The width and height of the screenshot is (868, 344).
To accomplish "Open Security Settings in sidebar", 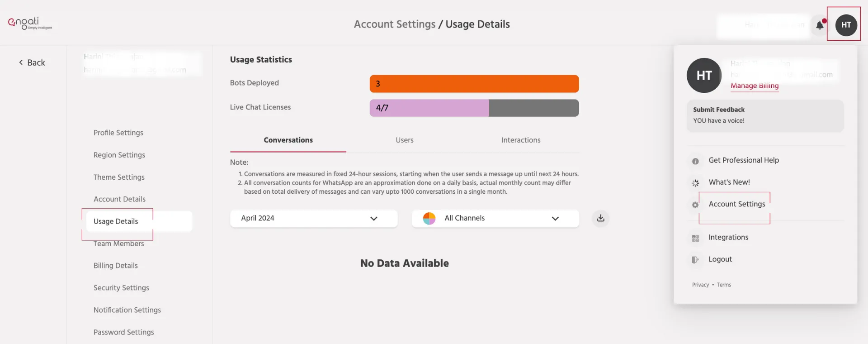I will coord(121,288).
